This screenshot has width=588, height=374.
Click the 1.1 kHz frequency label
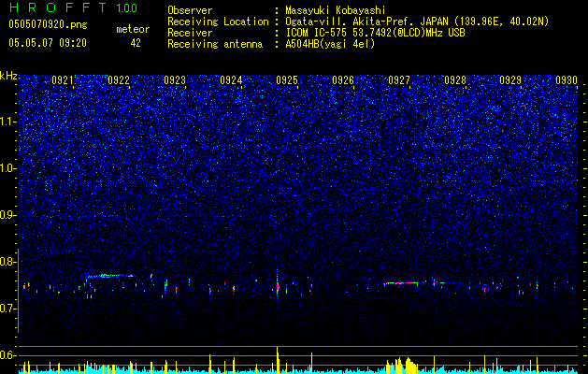click(x=8, y=122)
